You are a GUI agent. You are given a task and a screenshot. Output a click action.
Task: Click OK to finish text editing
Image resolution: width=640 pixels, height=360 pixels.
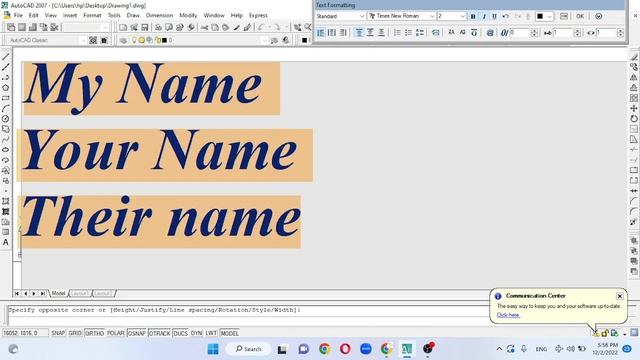pyautogui.click(x=580, y=16)
